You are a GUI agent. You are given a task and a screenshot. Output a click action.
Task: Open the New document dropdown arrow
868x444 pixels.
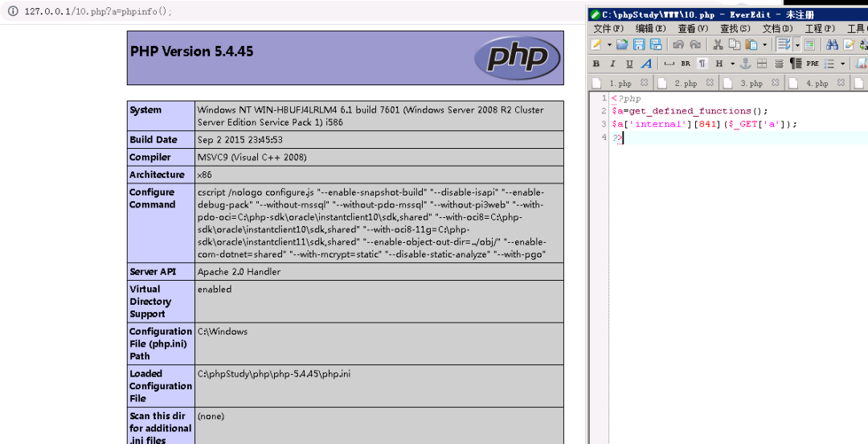point(609,45)
